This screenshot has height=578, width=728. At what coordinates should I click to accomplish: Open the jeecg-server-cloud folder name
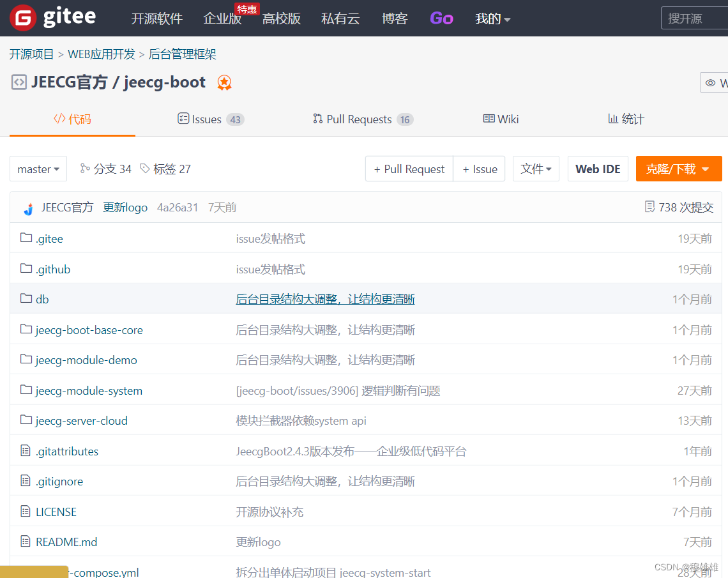[x=81, y=421]
